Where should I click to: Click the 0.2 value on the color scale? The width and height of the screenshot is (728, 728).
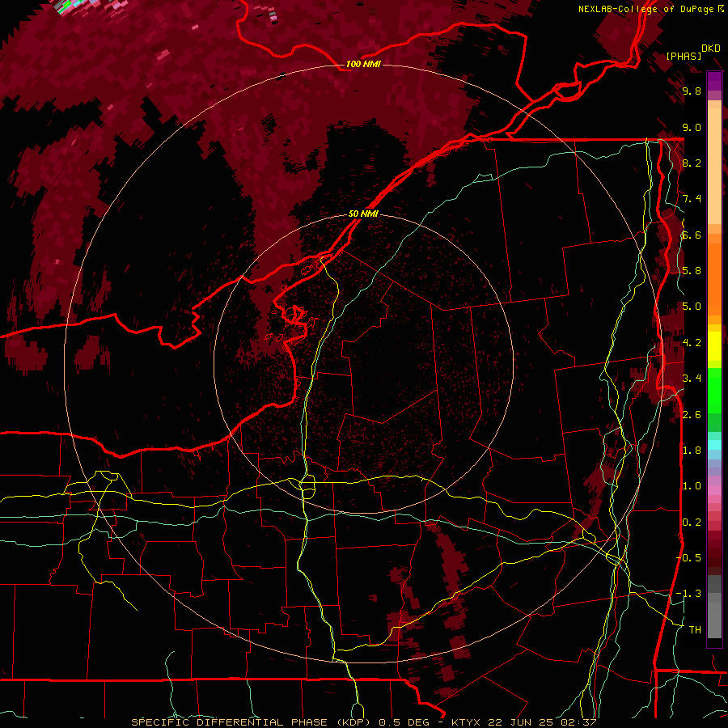click(692, 523)
